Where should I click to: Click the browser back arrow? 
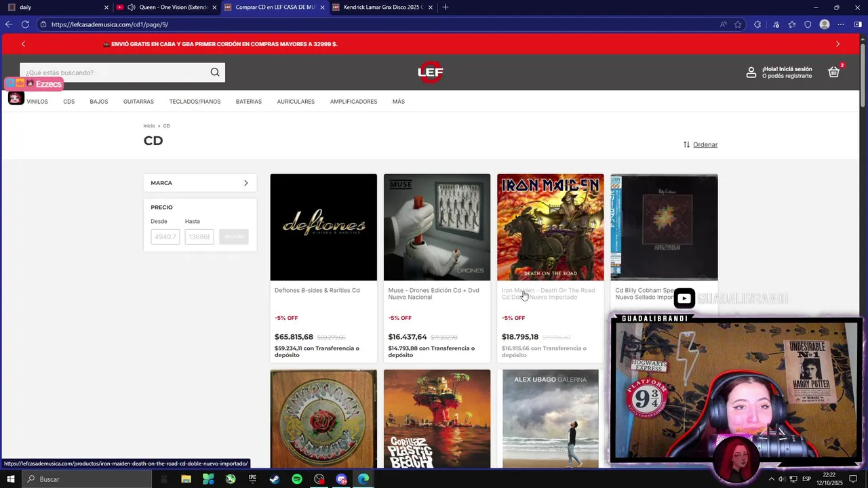point(9,24)
